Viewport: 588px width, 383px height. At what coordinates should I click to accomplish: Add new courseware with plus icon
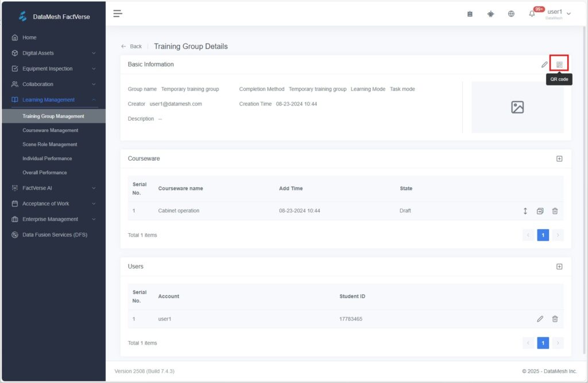[559, 158]
